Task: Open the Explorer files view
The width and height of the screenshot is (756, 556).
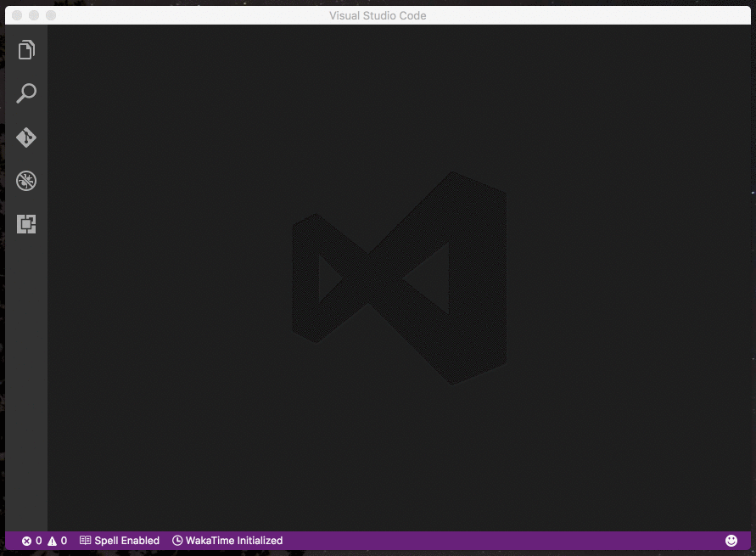Action: pyautogui.click(x=26, y=50)
